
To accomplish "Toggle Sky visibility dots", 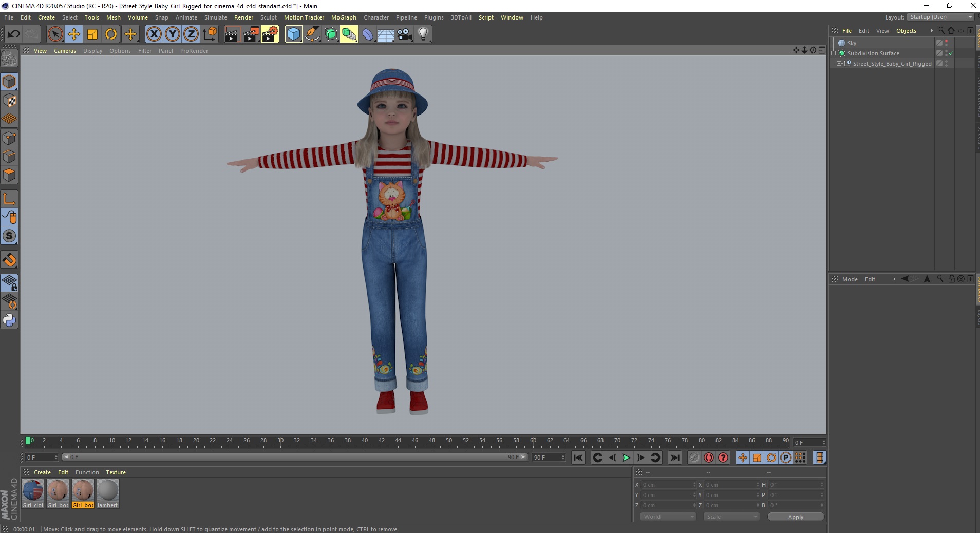I will [946, 43].
